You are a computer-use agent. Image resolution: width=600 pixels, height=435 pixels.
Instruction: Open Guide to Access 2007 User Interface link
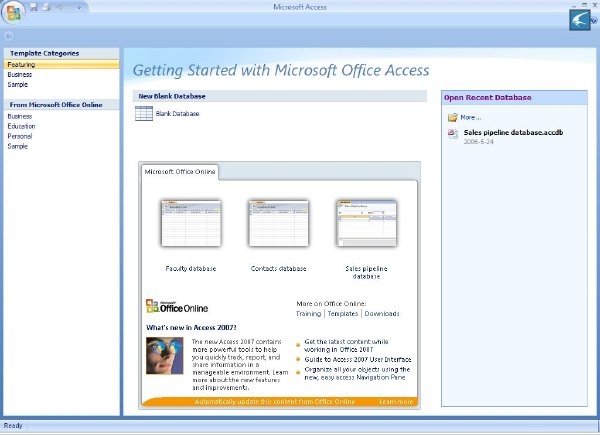pos(358,360)
